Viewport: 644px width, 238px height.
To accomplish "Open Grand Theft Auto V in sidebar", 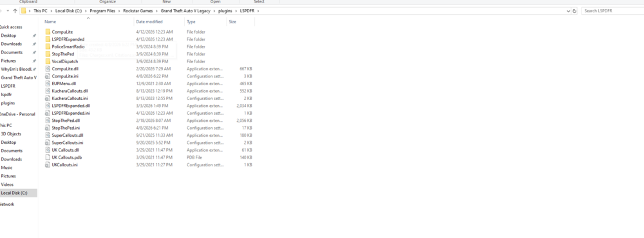I will [19, 77].
